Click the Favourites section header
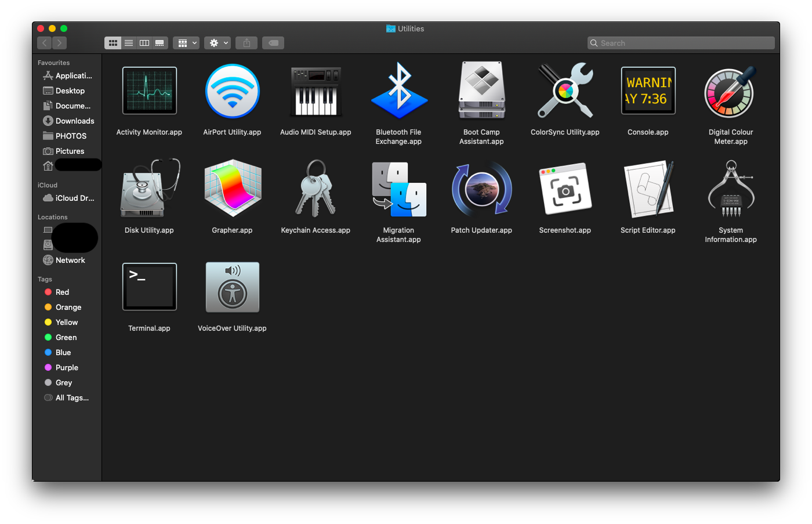 click(x=54, y=63)
